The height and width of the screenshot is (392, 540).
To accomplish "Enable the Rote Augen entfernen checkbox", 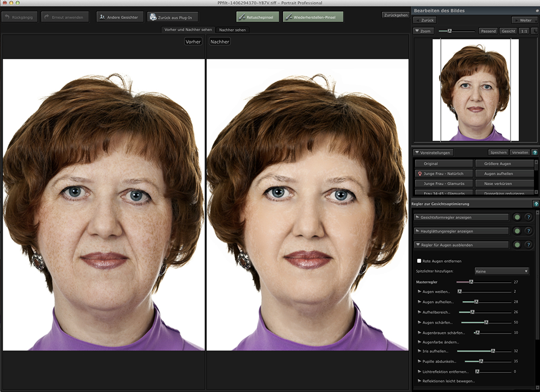I will pos(419,261).
